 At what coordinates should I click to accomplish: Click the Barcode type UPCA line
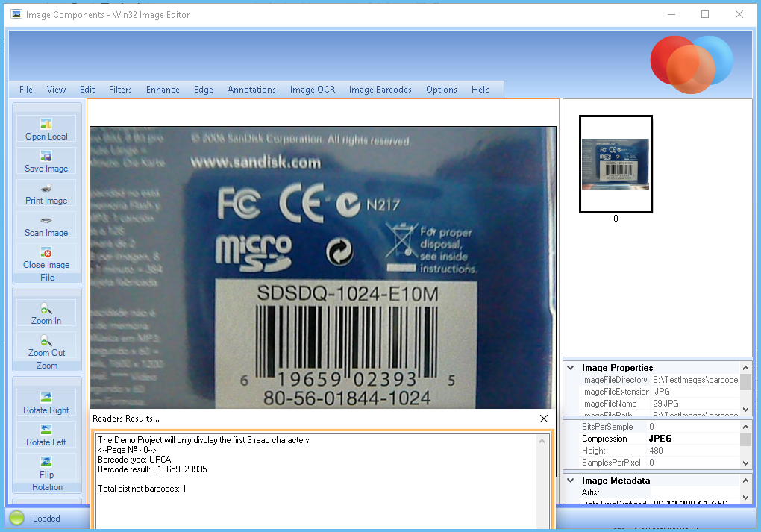click(134, 460)
